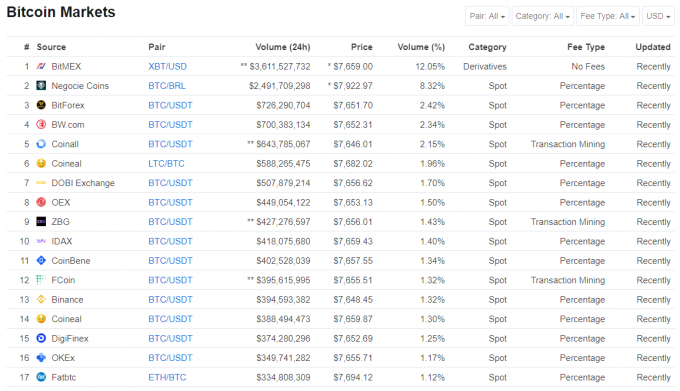
Task: Click the OEX logo icon
Action: click(41, 202)
